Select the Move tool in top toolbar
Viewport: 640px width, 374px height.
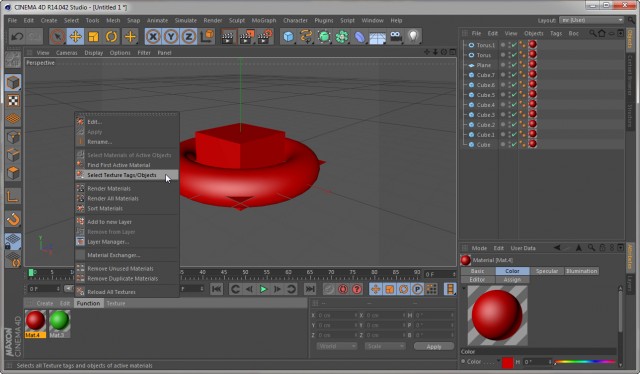76,37
